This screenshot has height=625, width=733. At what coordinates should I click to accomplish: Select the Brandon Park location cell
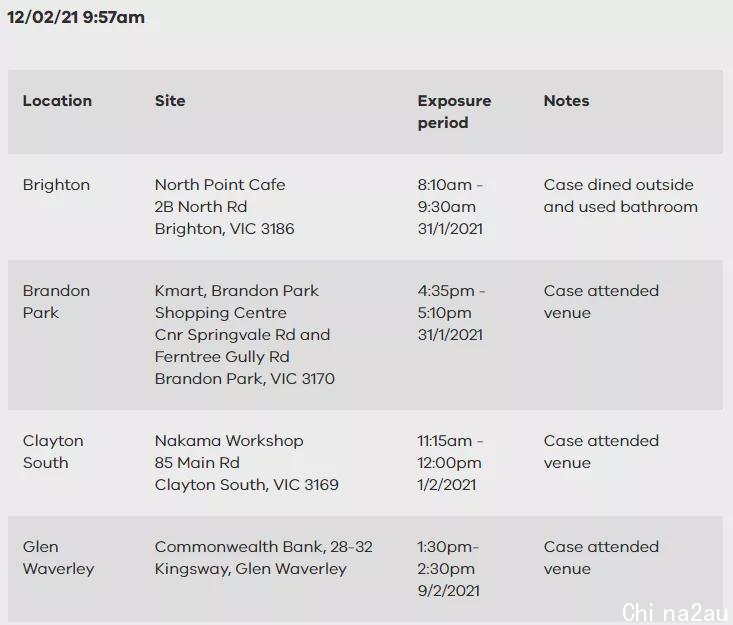[56, 302]
